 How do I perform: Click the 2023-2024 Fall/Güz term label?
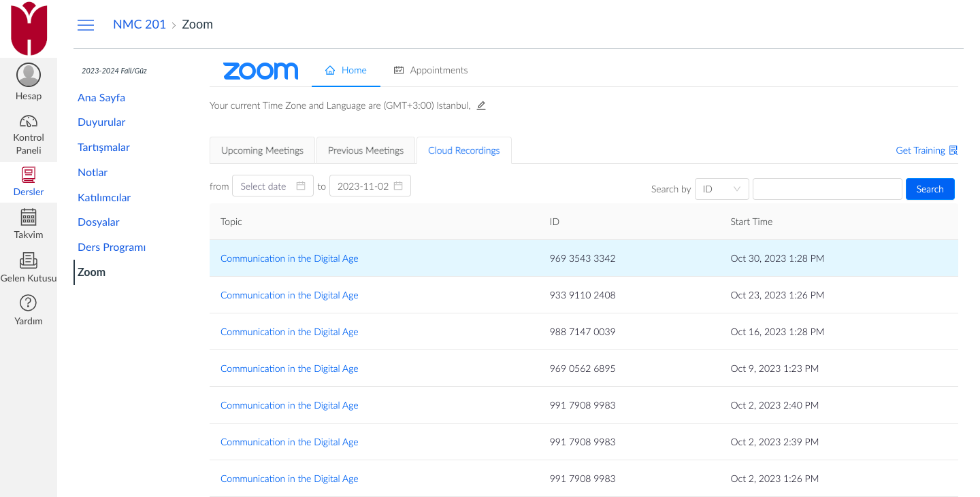114,71
